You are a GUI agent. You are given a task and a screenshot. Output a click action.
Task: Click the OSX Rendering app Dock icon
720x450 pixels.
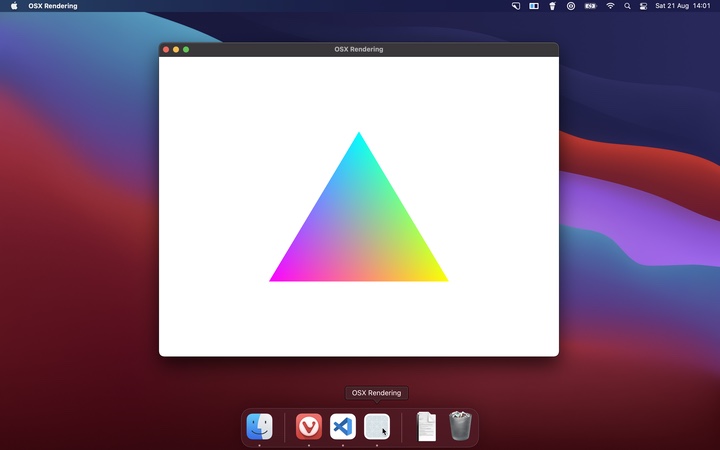(x=377, y=427)
